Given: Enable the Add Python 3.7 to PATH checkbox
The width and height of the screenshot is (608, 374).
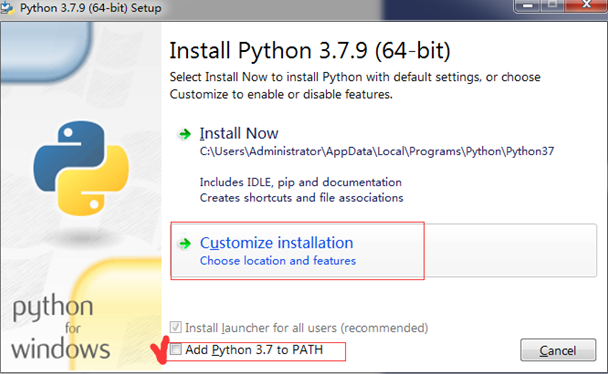Looking at the screenshot, I should pos(176,350).
